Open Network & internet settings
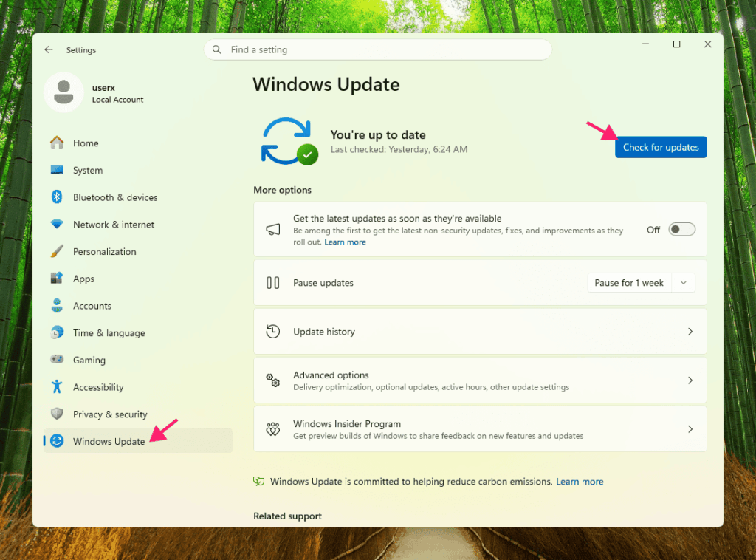The width and height of the screenshot is (756, 560). point(138,225)
